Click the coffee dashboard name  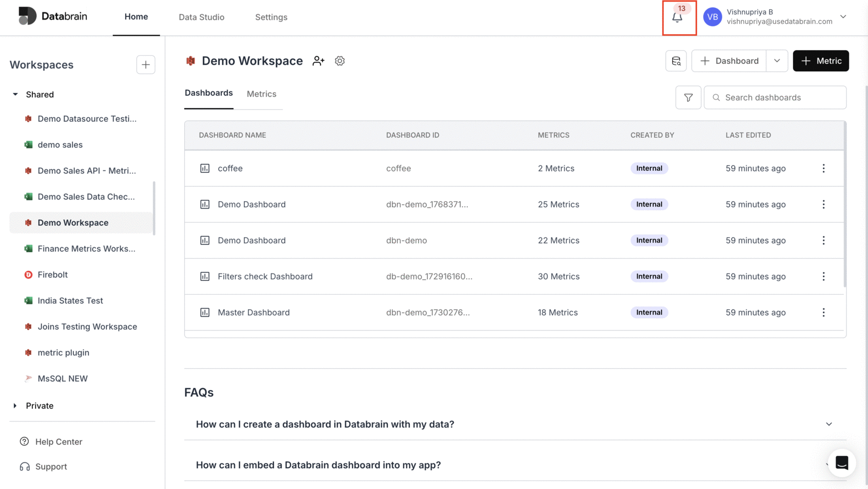230,169
